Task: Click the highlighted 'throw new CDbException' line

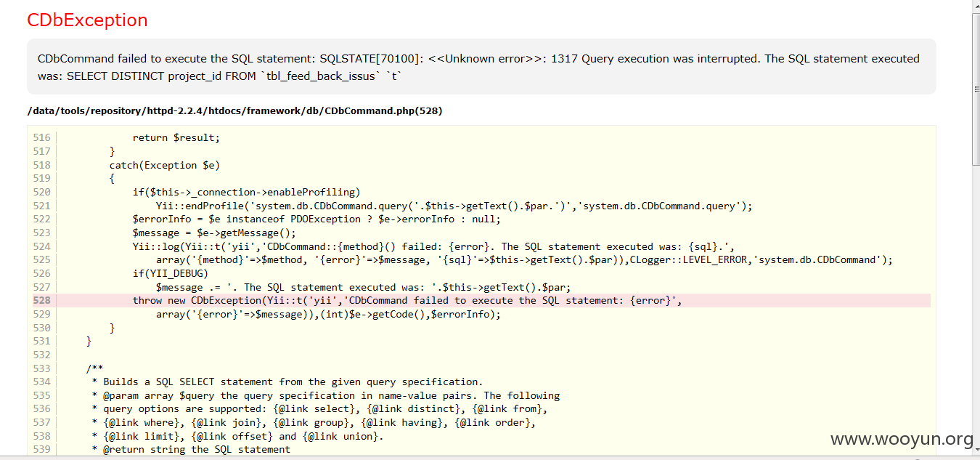Action: (407, 300)
